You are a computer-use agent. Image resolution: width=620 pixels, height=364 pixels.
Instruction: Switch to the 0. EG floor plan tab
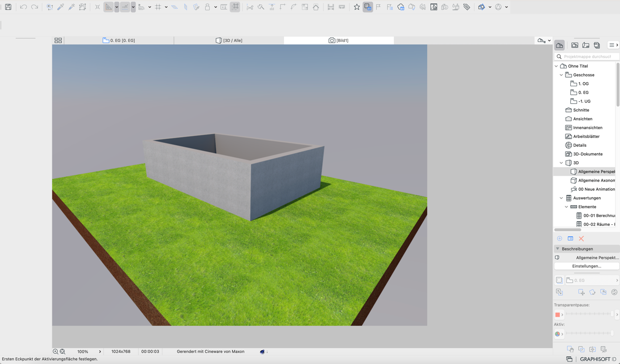coord(119,40)
